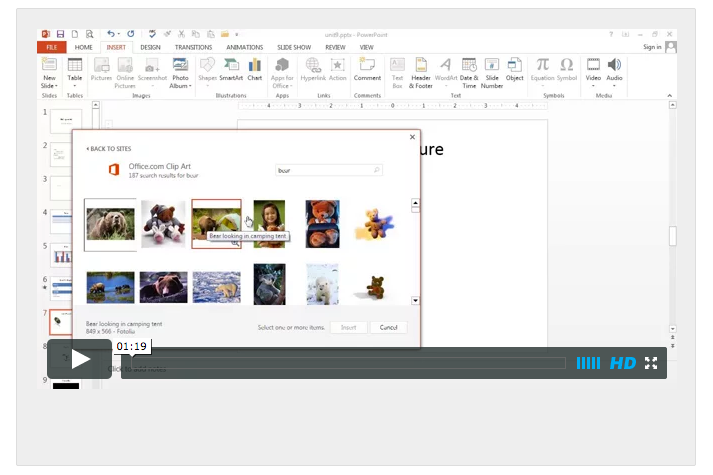Open Apps for Office
This screenshot has height=475, width=713.
click(282, 73)
